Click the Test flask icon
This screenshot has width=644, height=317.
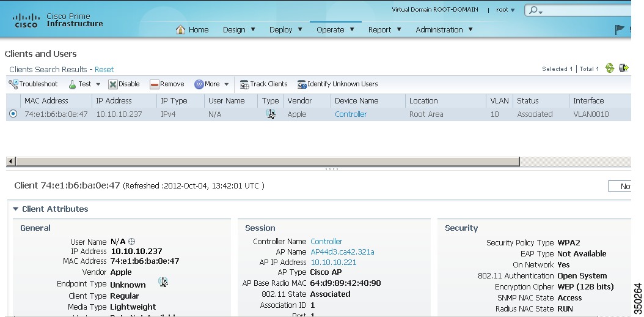(72, 84)
